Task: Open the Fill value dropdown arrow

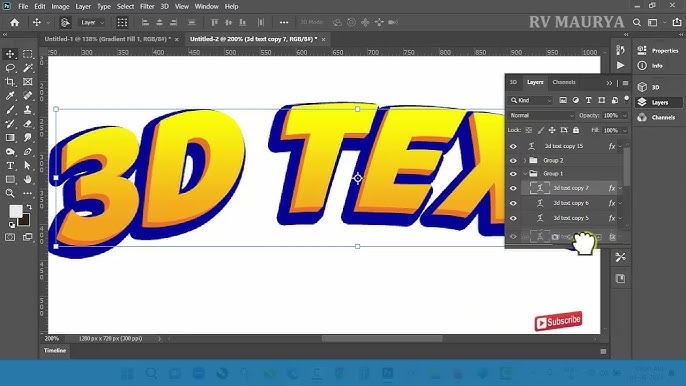Action: pos(625,130)
